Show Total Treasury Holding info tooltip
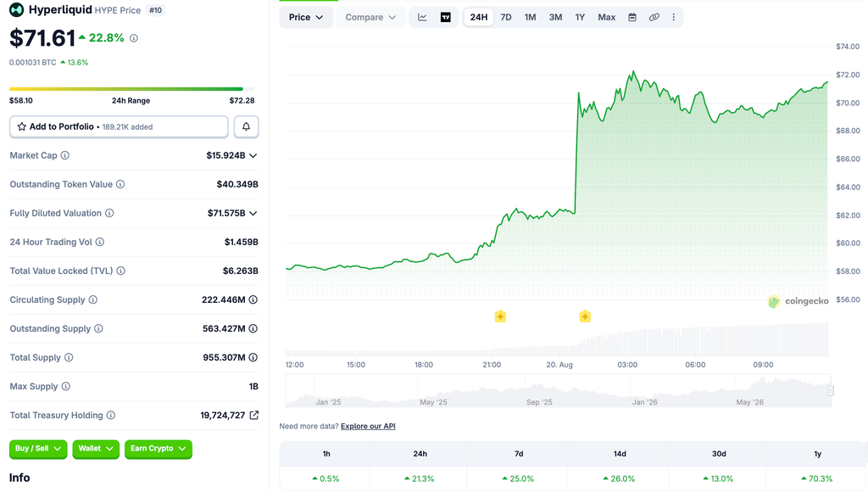This screenshot has width=868, height=492. click(x=111, y=415)
